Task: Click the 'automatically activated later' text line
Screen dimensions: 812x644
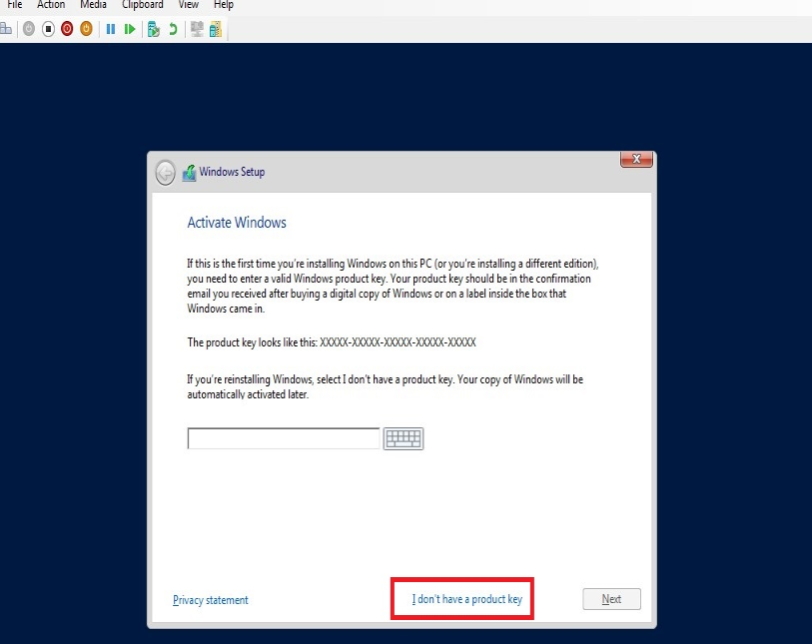Action: click(x=248, y=394)
